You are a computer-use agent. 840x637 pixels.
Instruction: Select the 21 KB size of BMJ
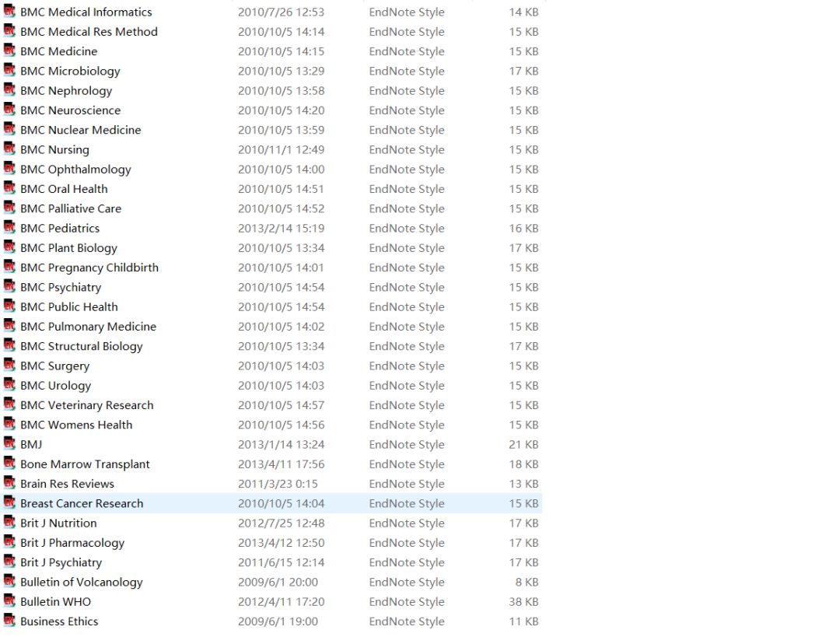pyautogui.click(x=523, y=445)
